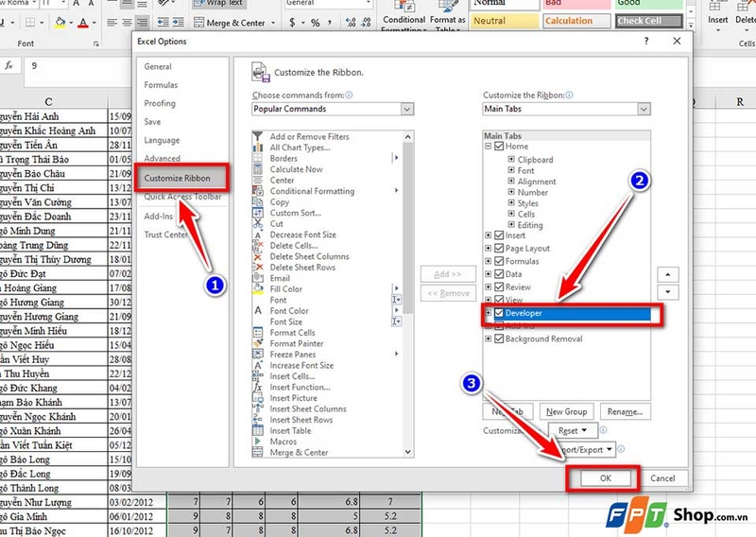Image resolution: width=756 pixels, height=537 pixels.
Task: Apply the Check Cell style swatch
Action: click(x=649, y=21)
